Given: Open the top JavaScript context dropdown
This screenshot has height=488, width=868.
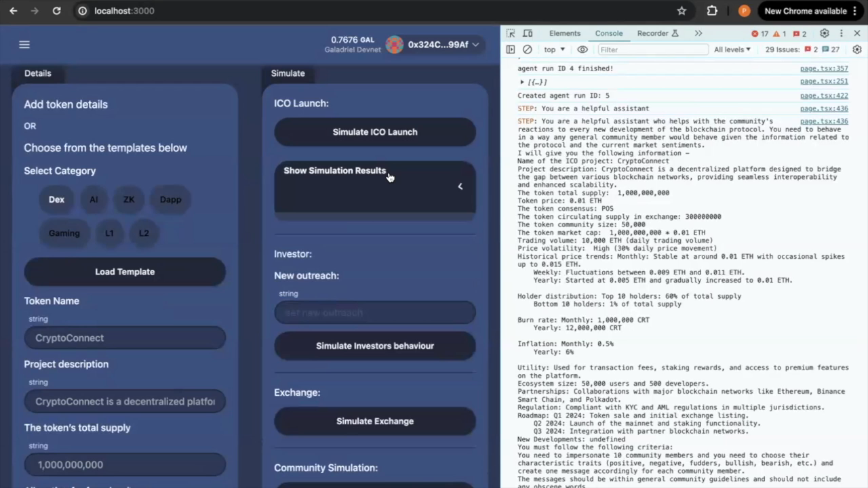Looking at the screenshot, I should 554,49.
